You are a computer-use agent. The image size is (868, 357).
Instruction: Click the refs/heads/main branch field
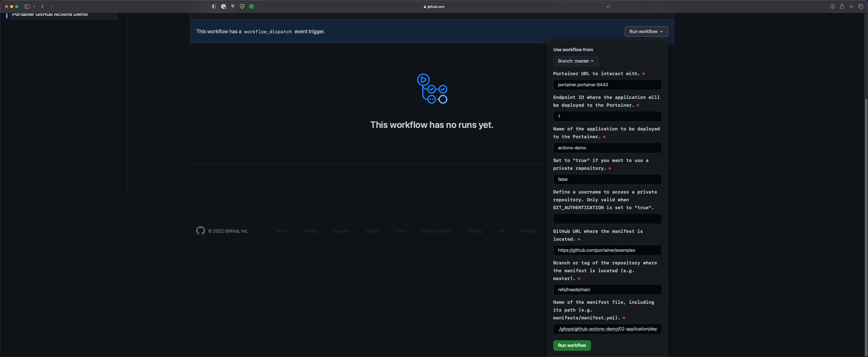(607, 290)
